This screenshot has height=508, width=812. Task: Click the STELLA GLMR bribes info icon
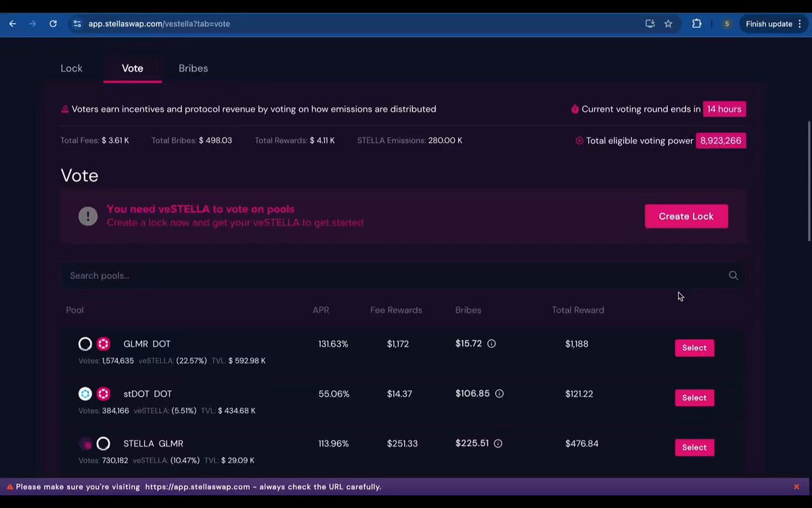click(498, 444)
